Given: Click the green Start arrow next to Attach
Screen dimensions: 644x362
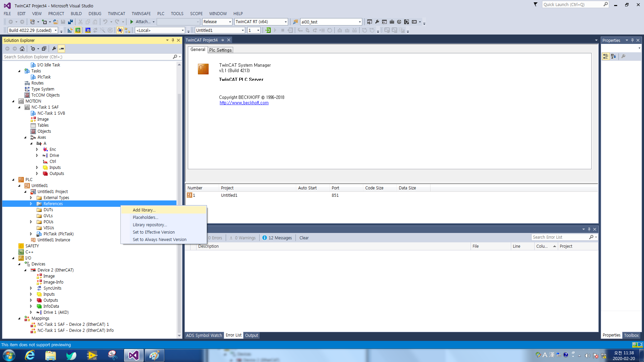Looking at the screenshot, I should click(x=132, y=22).
